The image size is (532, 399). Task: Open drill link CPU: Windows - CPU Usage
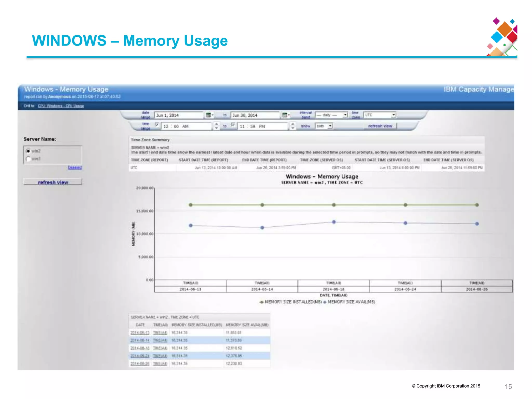(x=61, y=106)
